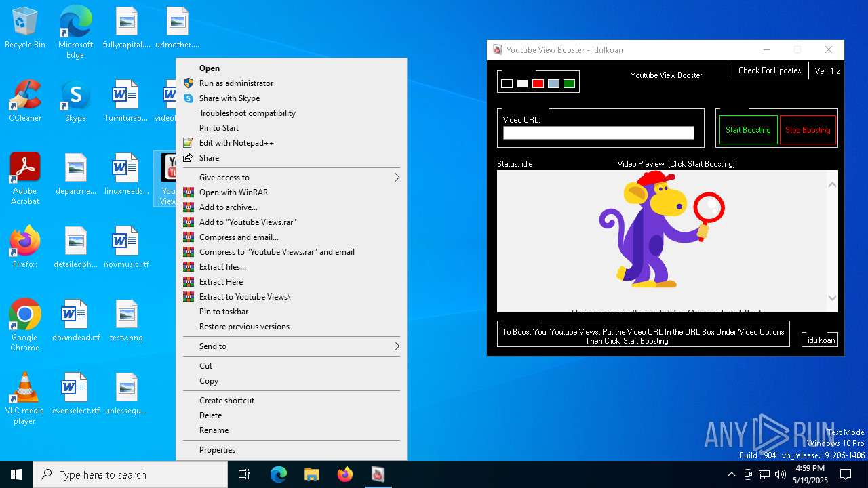Select the novmusic.rtf document icon
Image resolution: width=868 pixels, height=488 pixels.
click(127, 247)
